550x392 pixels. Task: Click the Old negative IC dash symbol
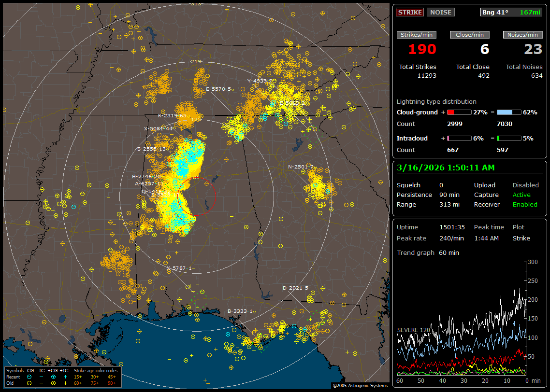(42, 383)
